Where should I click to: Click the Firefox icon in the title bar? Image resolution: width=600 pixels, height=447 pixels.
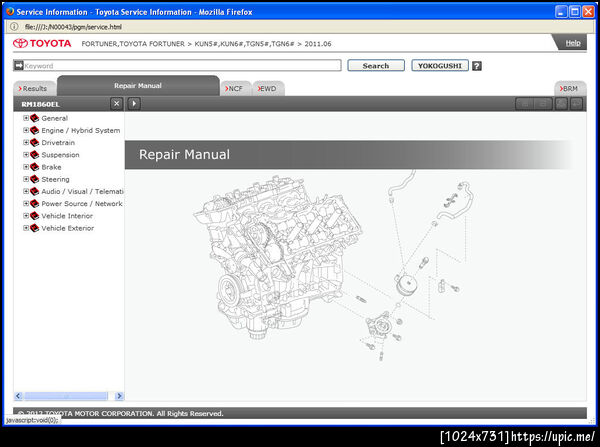pyautogui.click(x=10, y=11)
